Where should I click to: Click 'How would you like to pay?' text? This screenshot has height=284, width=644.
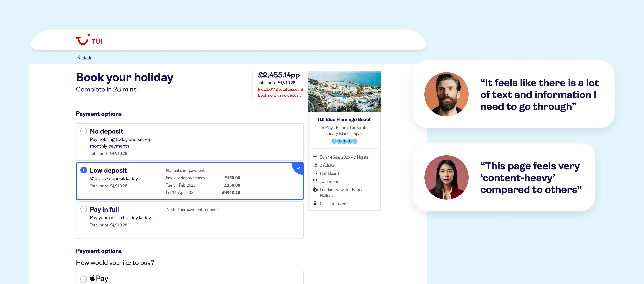(115, 263)
